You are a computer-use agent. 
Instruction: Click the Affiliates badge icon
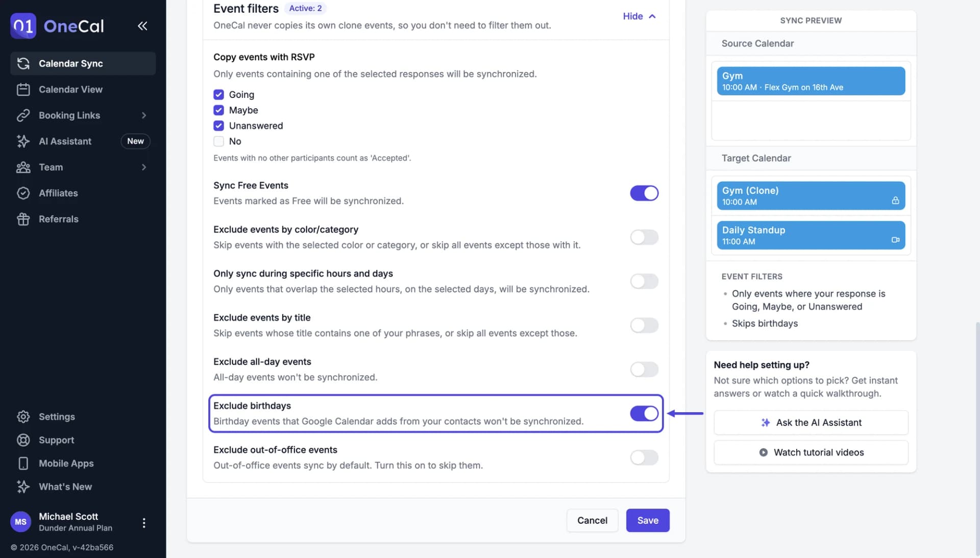click(x=23, y=193)
